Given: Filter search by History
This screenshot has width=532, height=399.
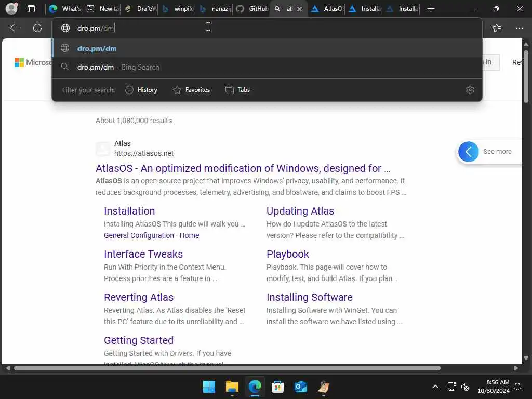Looking at the screenshot, I should (x=141, y=90).
